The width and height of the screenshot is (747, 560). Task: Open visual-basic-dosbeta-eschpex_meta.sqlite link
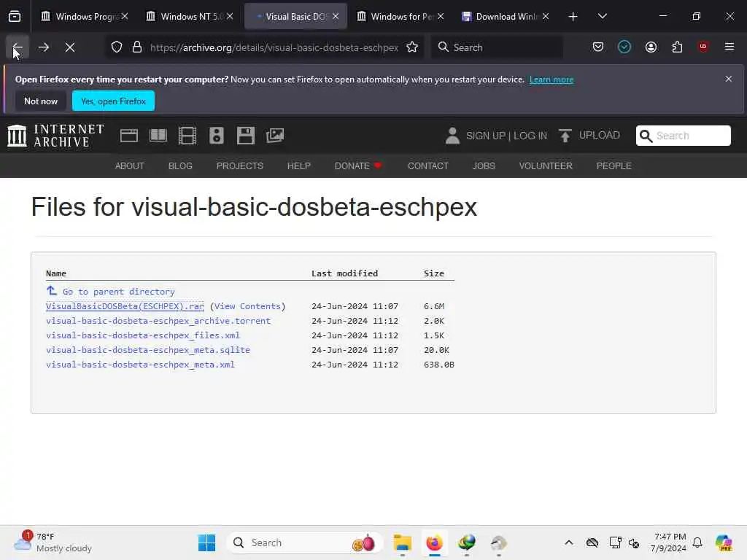click(x=147, y=350)
